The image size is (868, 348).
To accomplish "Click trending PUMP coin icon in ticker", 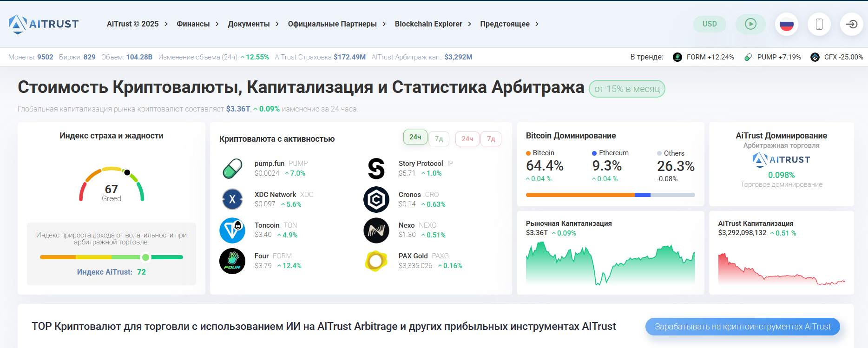I will (748, 57).
